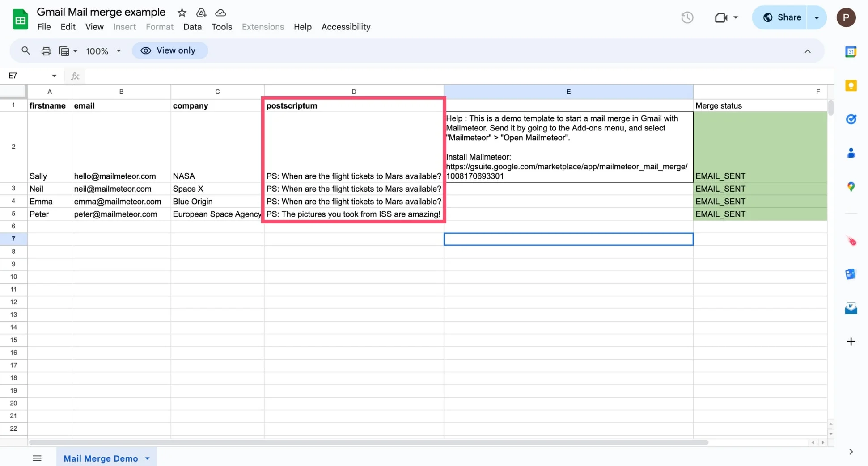This screenshot has height=466, width=868.
Task: Check the cloud document status icon
Action: 220,13
